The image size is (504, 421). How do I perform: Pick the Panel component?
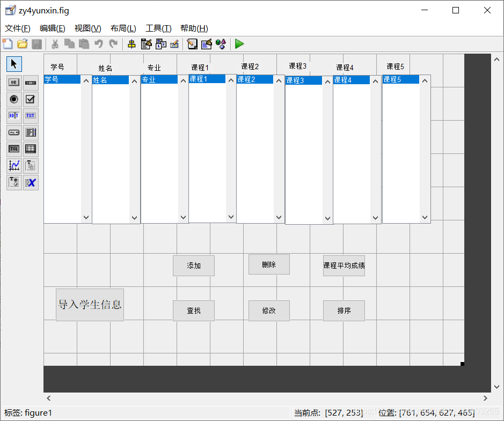tap(31, 166)
